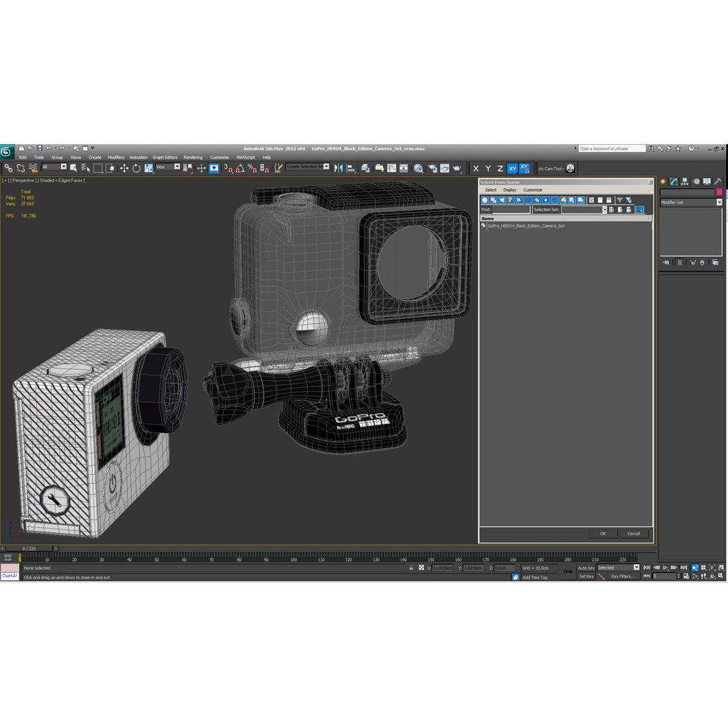Click the Set Key button
The image size is (728, 728).
pos(586,576)
